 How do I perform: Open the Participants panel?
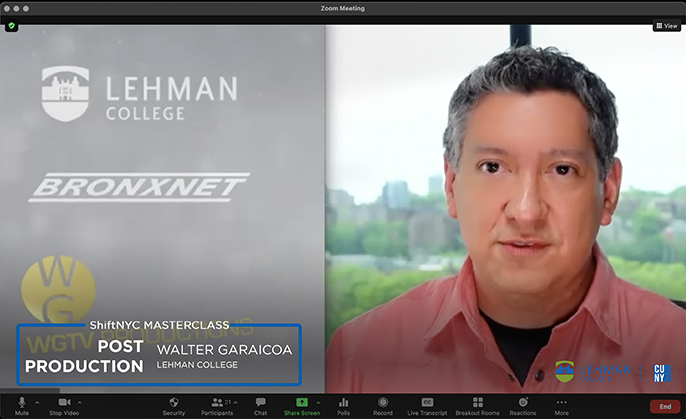tap(217, 406)
